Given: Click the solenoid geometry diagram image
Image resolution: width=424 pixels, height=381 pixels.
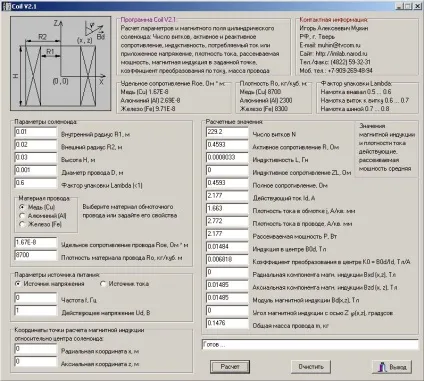Looking at the screenshot, I should click(61, 63).
